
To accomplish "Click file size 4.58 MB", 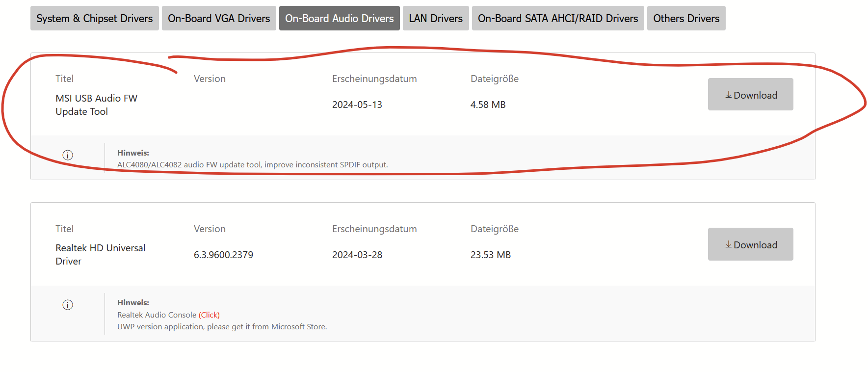I will pos(488,105).
